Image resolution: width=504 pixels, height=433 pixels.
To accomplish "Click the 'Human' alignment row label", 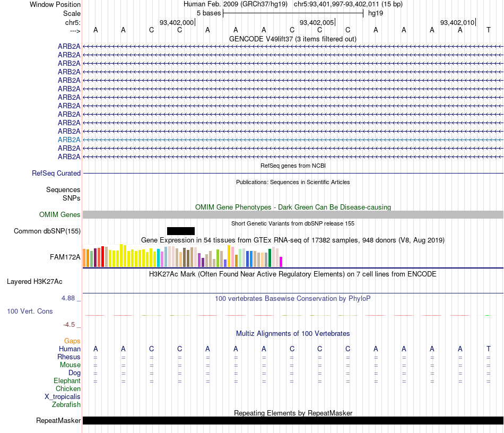I will 69,349.
